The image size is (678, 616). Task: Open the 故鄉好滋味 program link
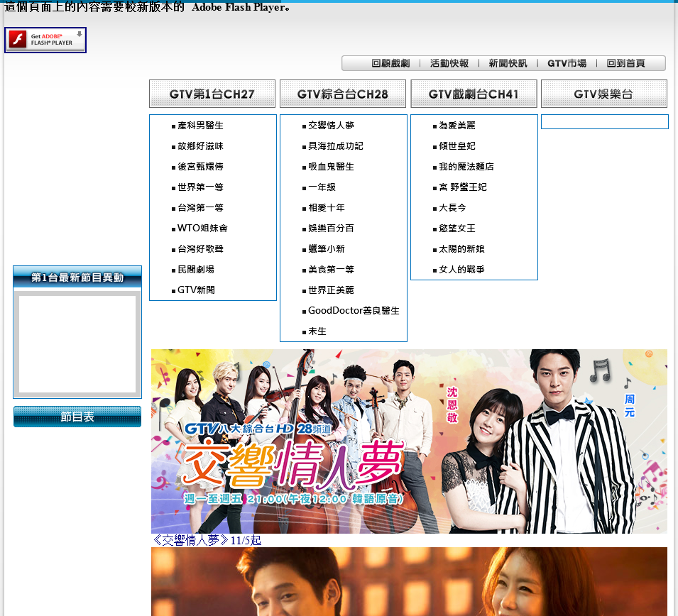pos(200,146)
